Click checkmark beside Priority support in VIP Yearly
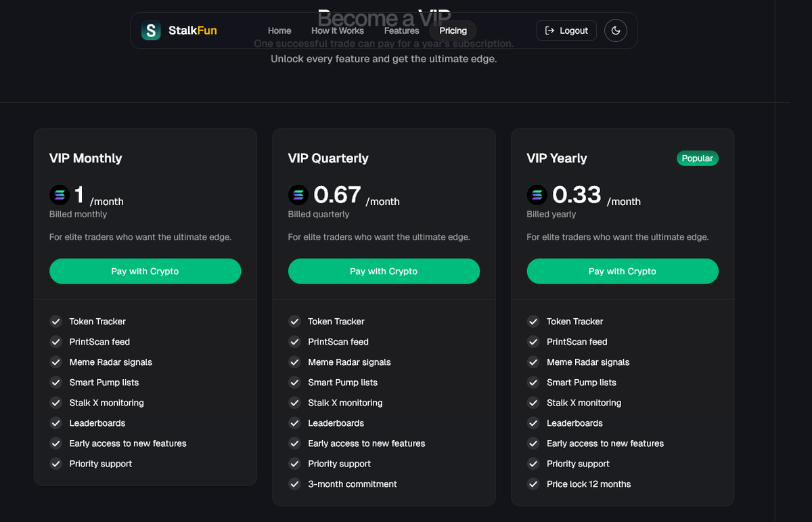812x522 pixels. click(533, 464)
